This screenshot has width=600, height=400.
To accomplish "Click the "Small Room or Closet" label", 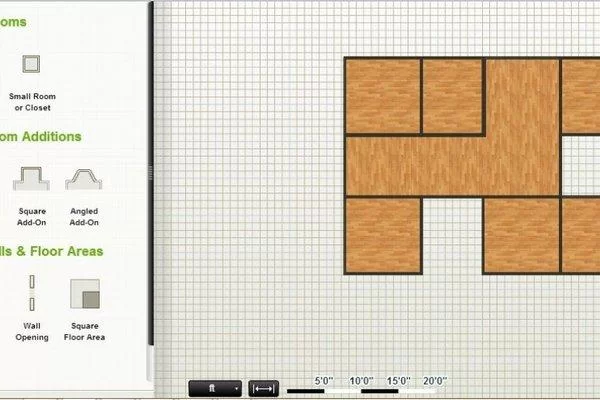I will (x=33, y=102).
